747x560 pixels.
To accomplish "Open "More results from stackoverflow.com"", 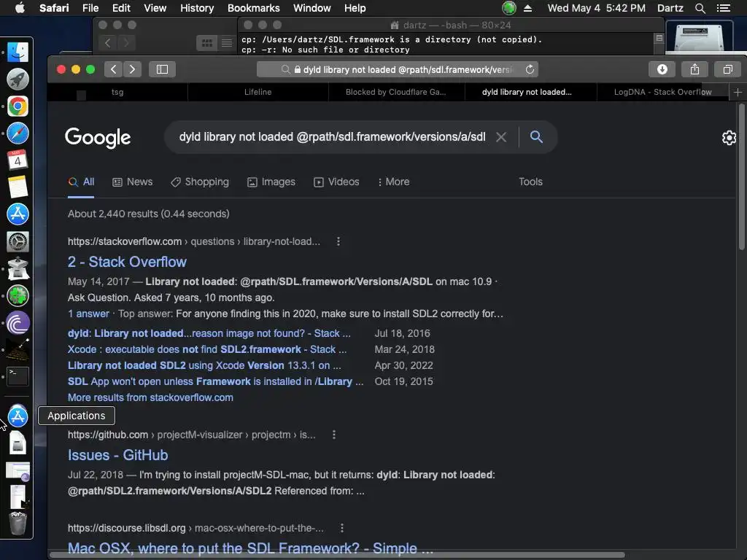I will point(150,397).
